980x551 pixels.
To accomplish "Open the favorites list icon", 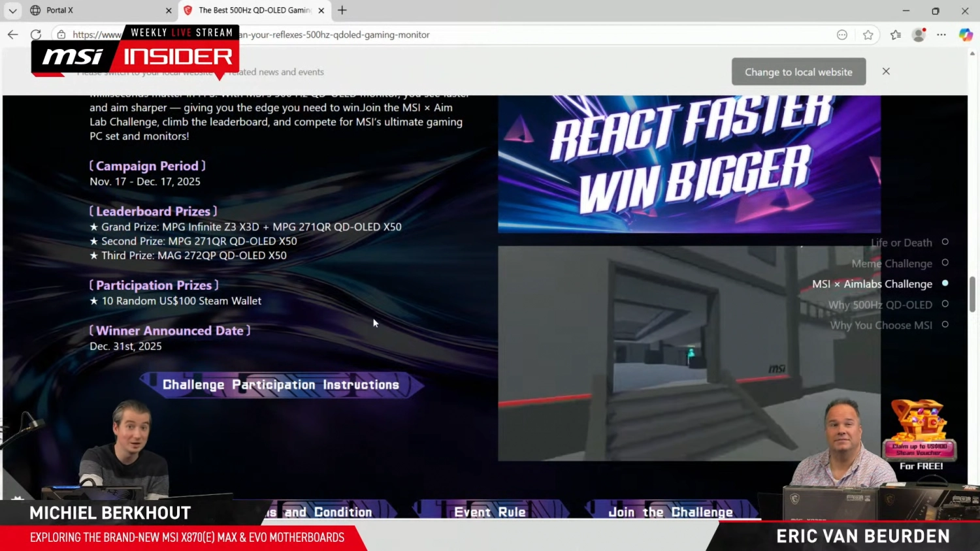I will [895, 35].
